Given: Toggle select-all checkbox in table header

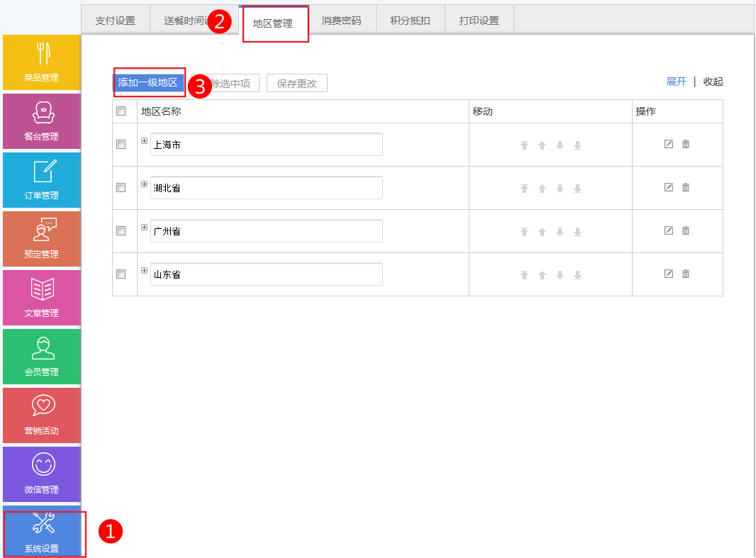Looking at the screenshot, I should click(121, 111).
